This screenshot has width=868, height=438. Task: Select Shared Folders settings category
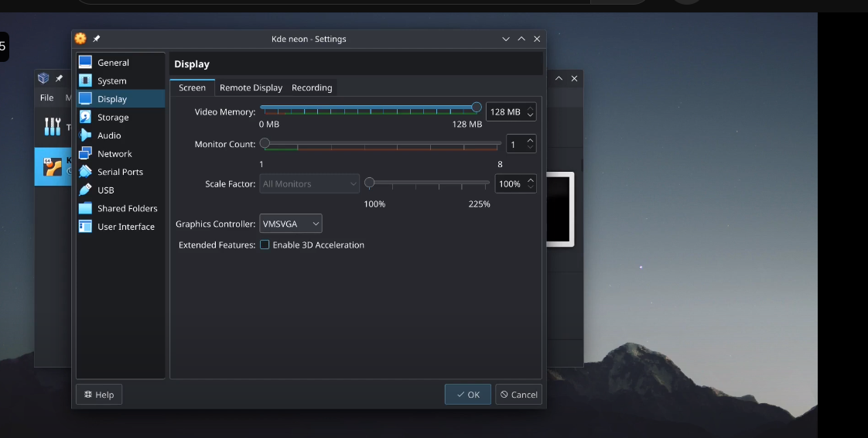[x=127, y=208]
